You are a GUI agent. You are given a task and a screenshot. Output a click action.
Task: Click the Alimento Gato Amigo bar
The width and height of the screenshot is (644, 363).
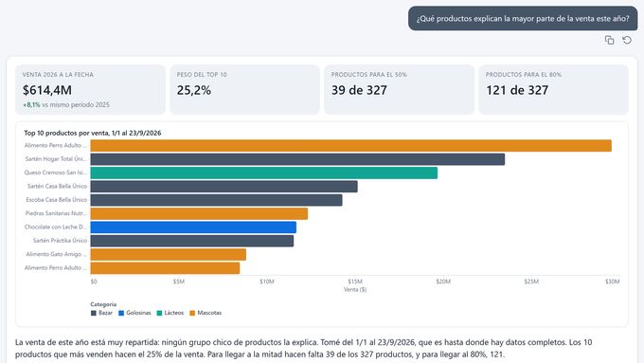(x=169, y=254)
